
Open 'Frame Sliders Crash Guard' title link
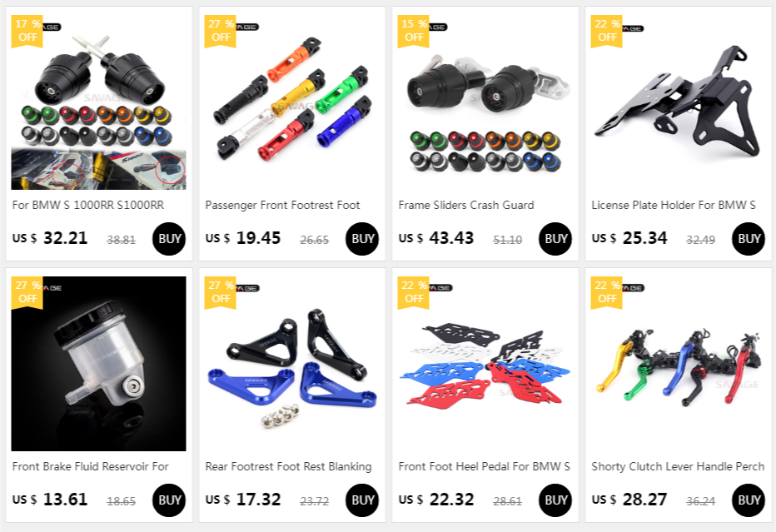pyautogui.click(x=466, y=205)
